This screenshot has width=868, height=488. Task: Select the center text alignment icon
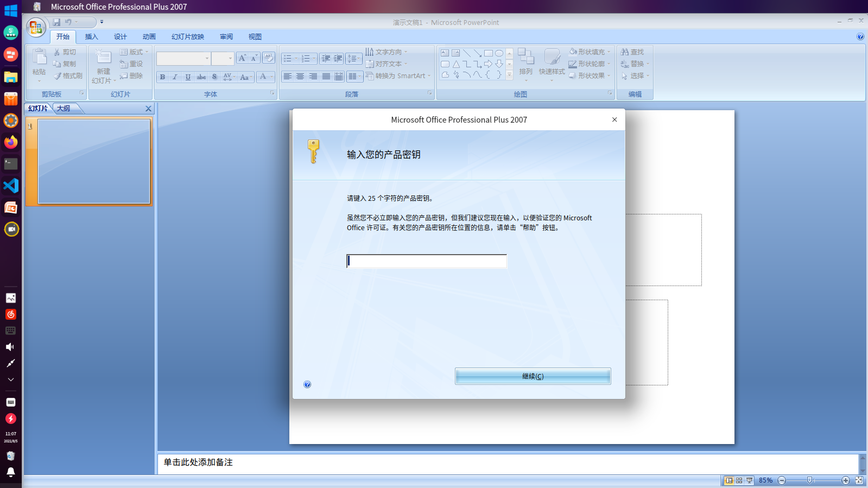click(x=300, y=77)
